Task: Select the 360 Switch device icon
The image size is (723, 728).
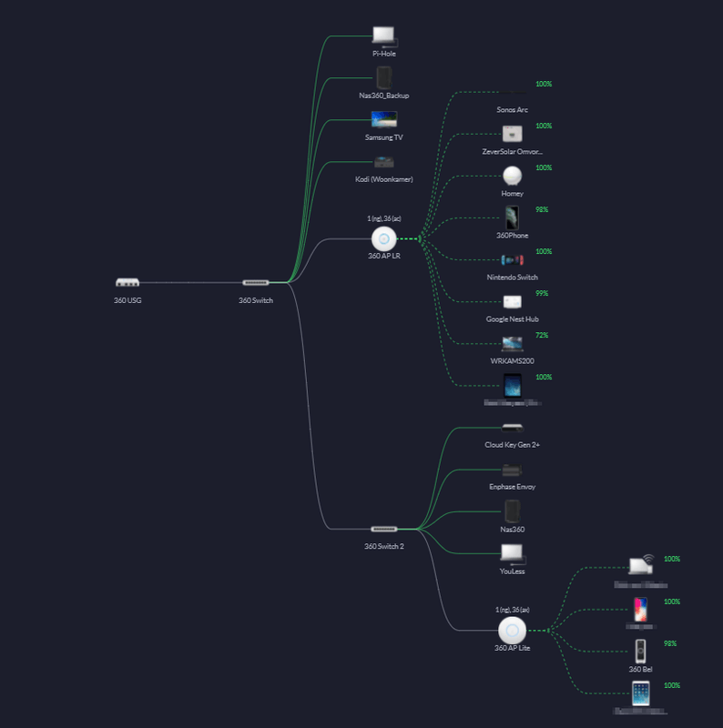Action: click(x=256, y=282)
